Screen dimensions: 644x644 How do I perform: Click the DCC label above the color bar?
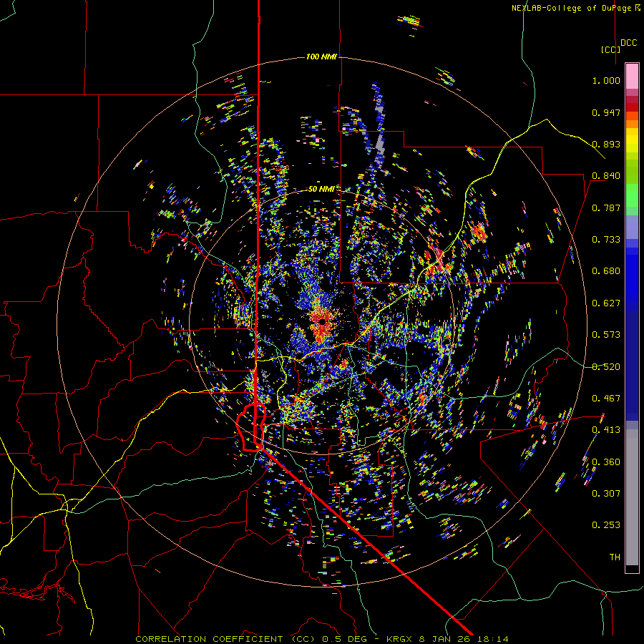[629, 43]
